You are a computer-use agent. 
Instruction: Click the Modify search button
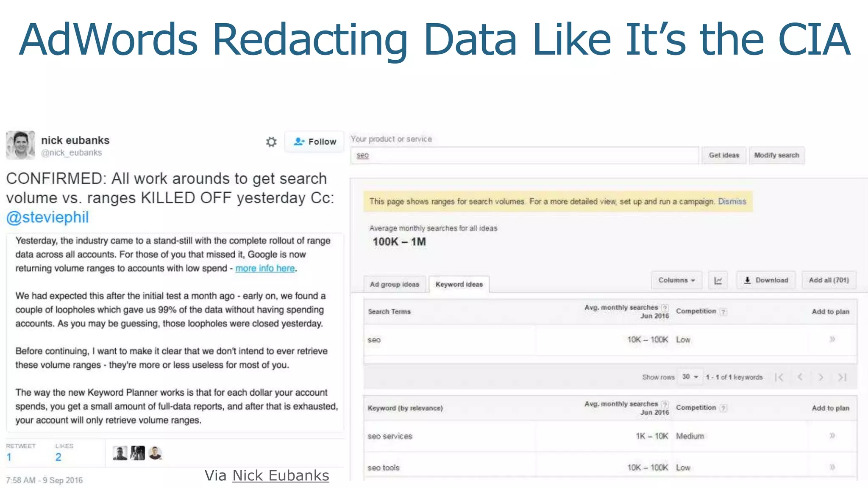776,155
